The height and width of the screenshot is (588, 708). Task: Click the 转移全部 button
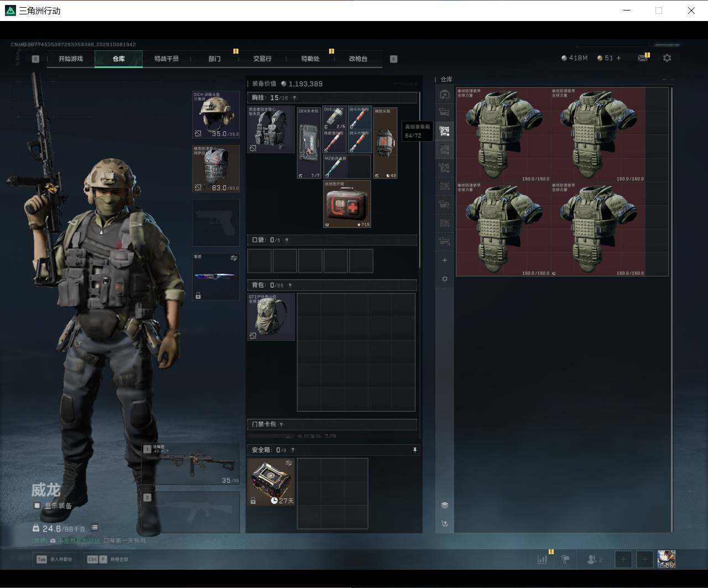tap(108, 559)
